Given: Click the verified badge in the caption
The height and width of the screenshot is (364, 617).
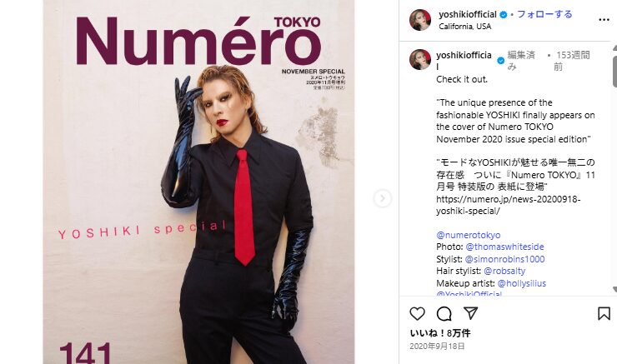Looking at the screenshot, I should [500, 61].
